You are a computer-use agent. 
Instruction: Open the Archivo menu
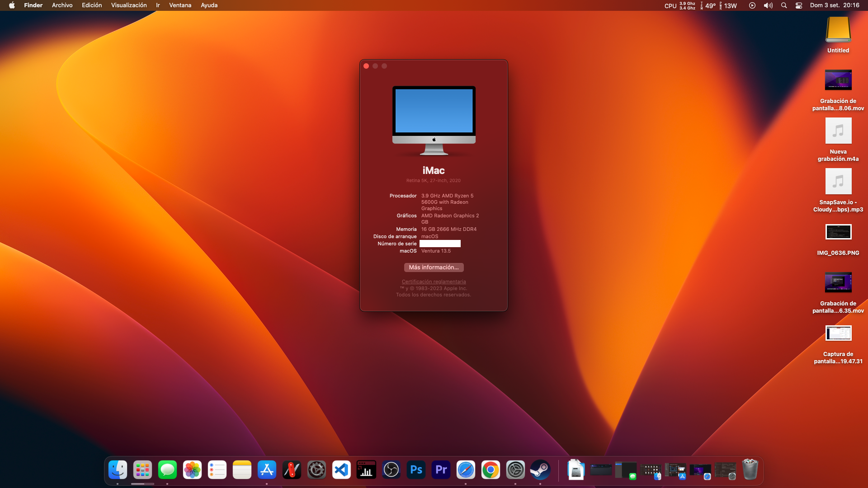[62, 5]
